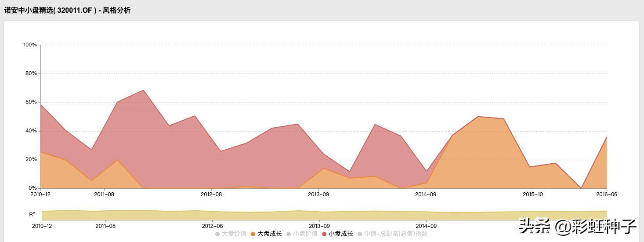Click the 40% y-axis label
This screenshot has width=644, height=242.
point(31,131)
